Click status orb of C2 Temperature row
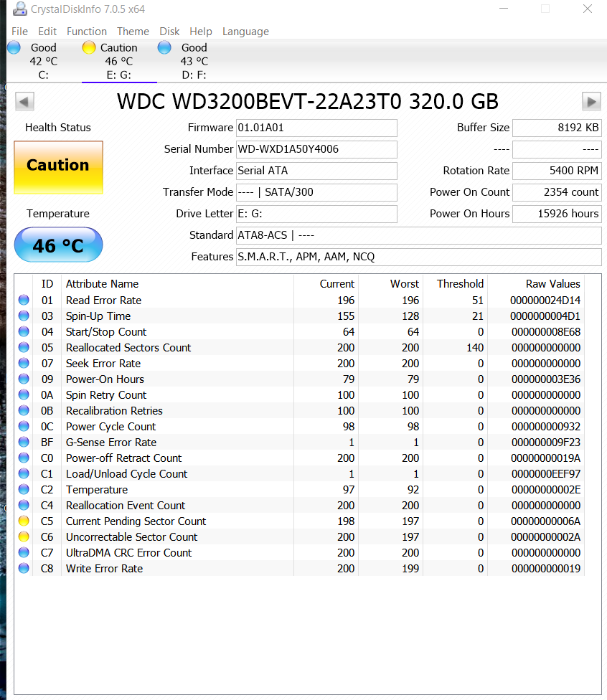 (x=24, y=489)
